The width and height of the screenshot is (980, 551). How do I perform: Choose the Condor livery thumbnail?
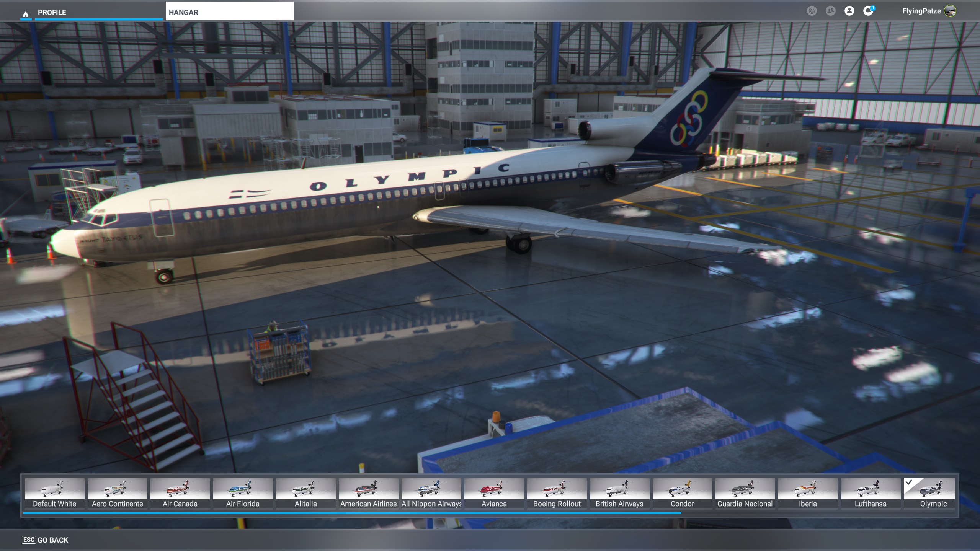tap(682, 493)
